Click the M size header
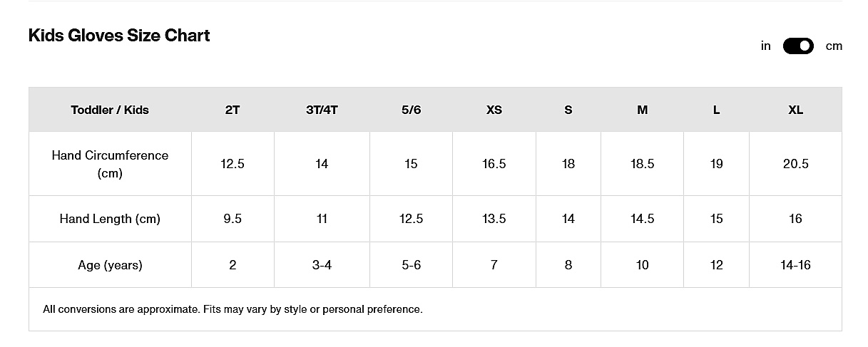Viewport: 868px width, 347px height. pyautogui.click(x=642, y=110)
